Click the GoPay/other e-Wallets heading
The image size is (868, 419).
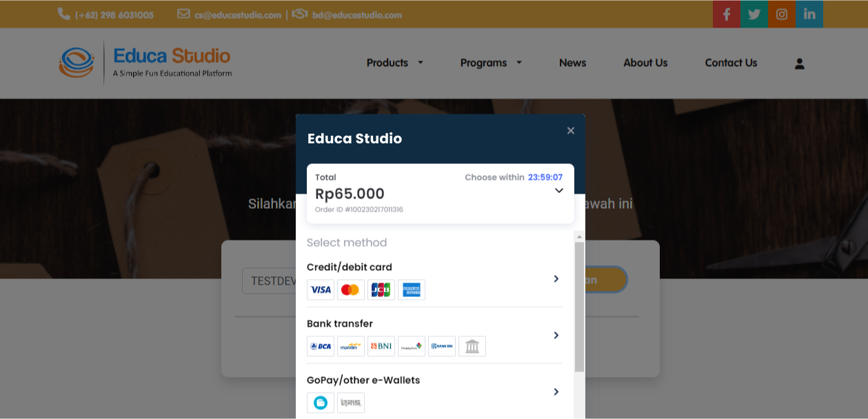coord(363,380)
